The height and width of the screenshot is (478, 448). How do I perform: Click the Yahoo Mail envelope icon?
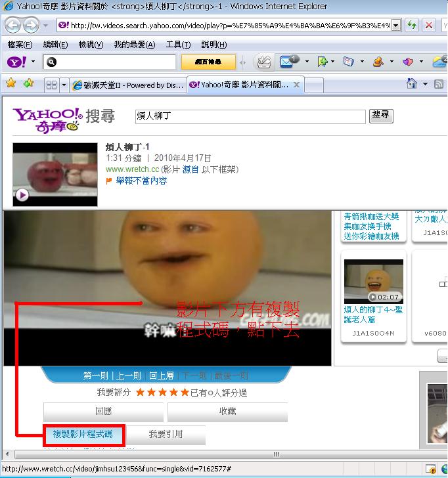point(288,62)
